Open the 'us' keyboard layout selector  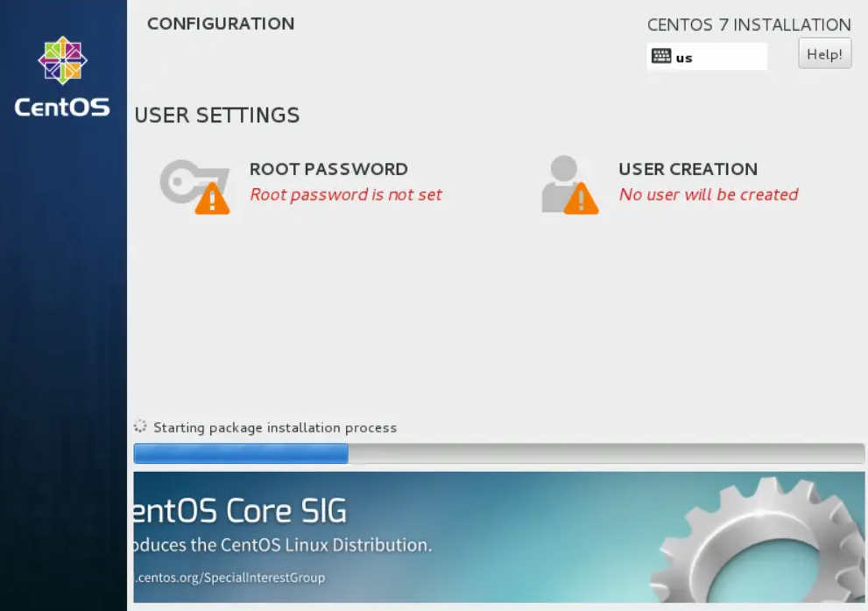(707, 57)
